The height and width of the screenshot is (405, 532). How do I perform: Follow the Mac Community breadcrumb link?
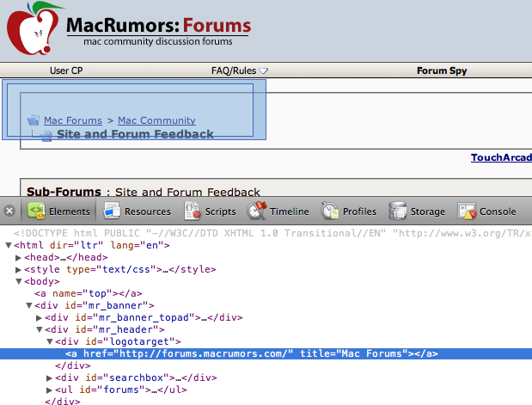[156, 120]
